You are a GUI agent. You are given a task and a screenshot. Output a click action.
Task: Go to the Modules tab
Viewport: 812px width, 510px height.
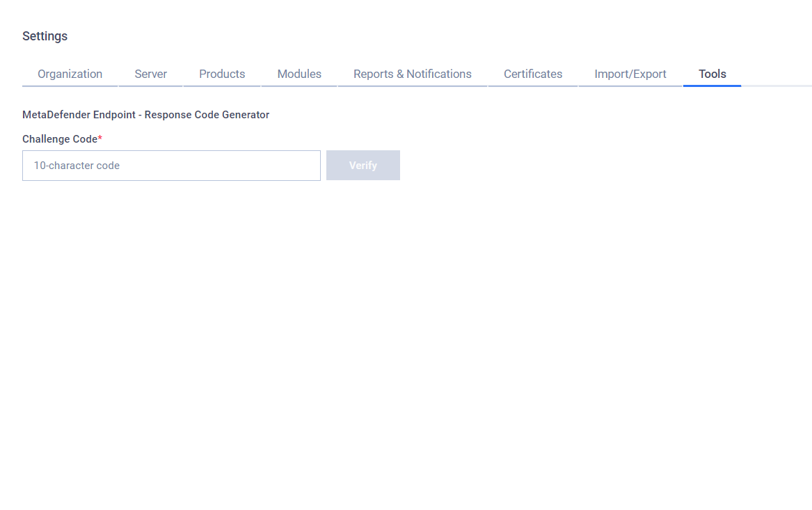(x=299, y=74)
